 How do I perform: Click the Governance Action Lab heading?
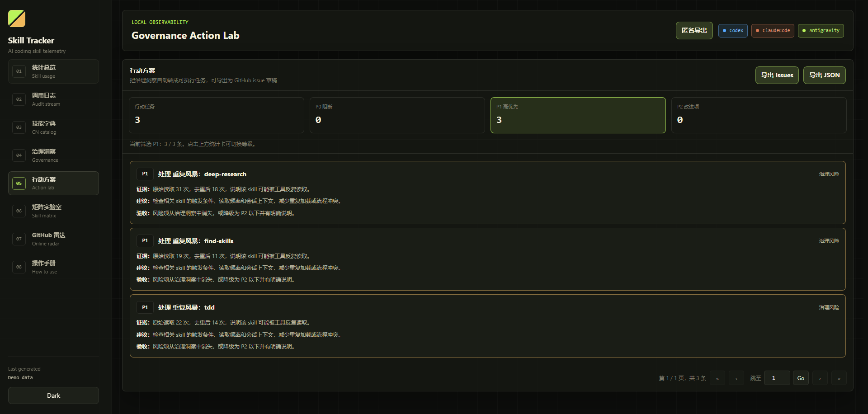185,35
